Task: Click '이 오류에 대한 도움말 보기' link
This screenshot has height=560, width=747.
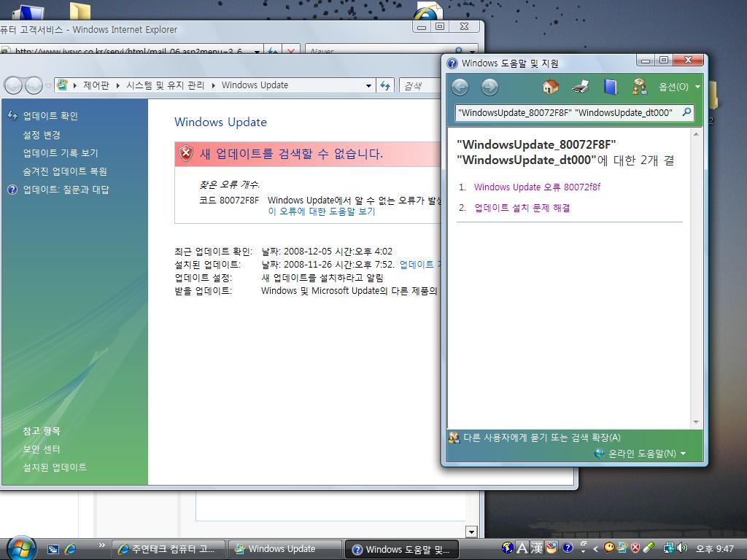Action: coord(322,211)
